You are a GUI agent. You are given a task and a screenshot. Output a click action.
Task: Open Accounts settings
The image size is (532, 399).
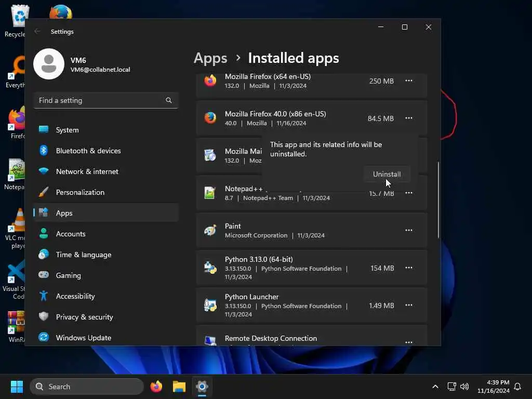[x=106, y=234]
